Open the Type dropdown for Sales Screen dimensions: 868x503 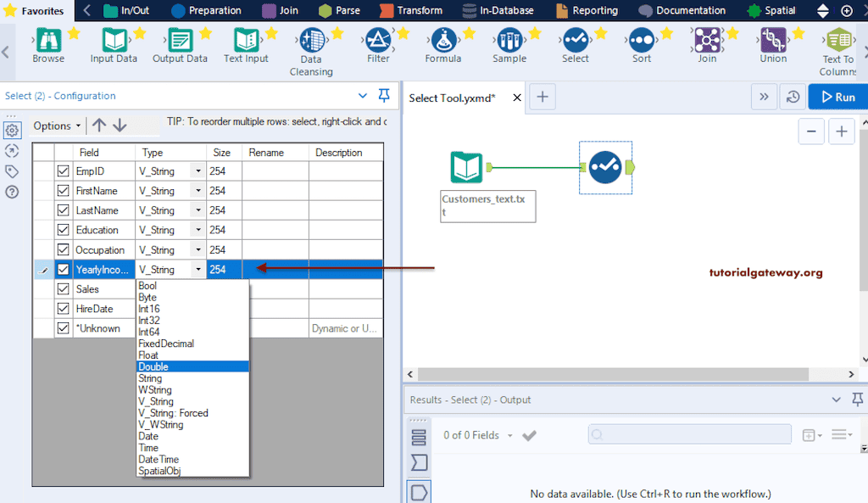click(x=198, y=288)
